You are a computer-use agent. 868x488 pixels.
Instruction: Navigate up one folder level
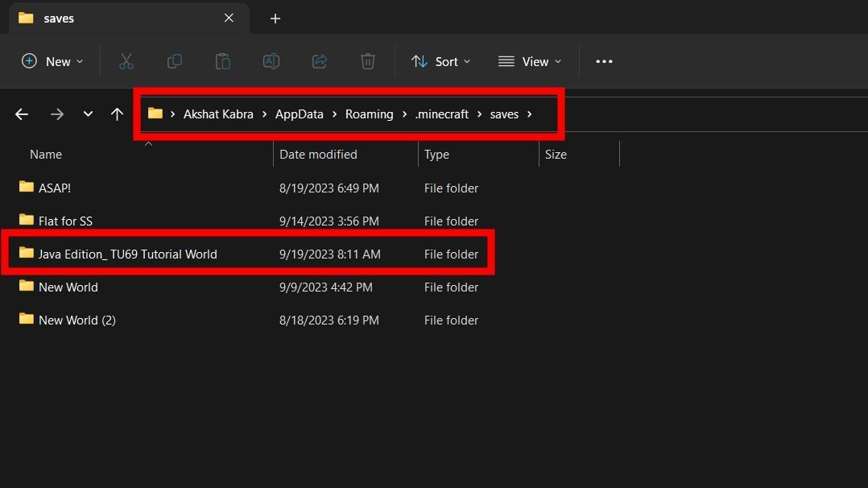(x=117, y=114)
